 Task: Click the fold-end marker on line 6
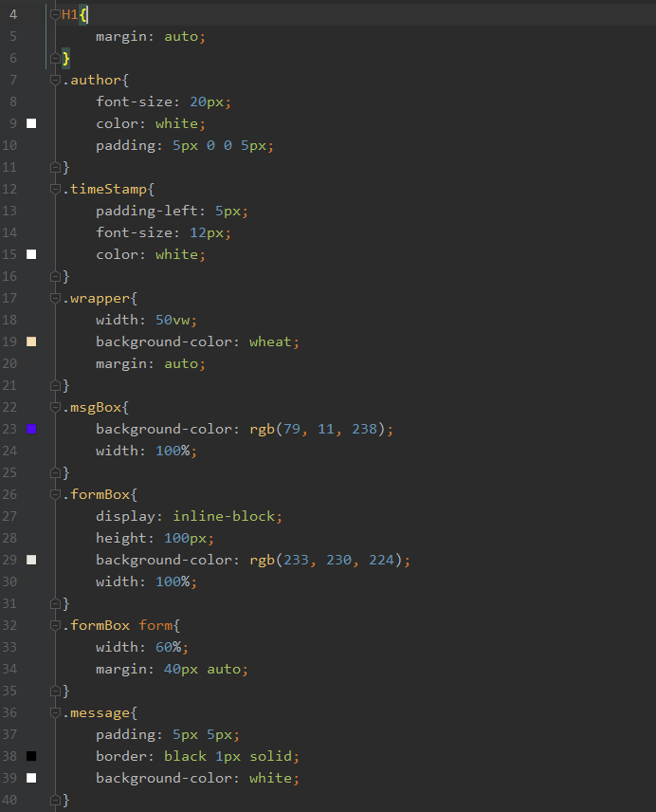(55, 59)
